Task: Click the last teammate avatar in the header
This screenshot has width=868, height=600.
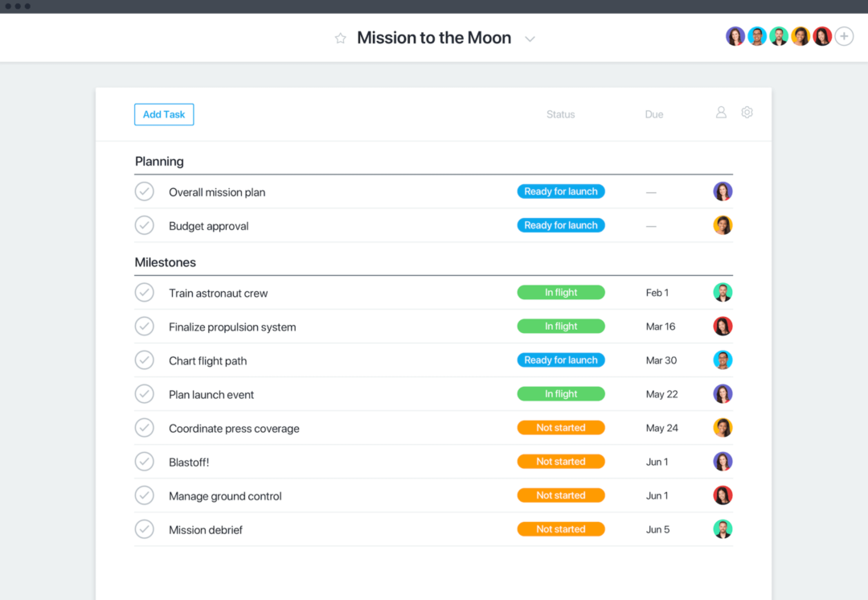Action: click(x=821, y=36)
